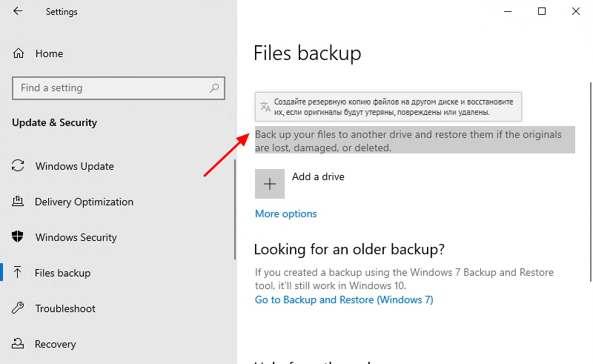Click the Files backup arrow icon
Screen dimensions: 593x364
point(19,273)
